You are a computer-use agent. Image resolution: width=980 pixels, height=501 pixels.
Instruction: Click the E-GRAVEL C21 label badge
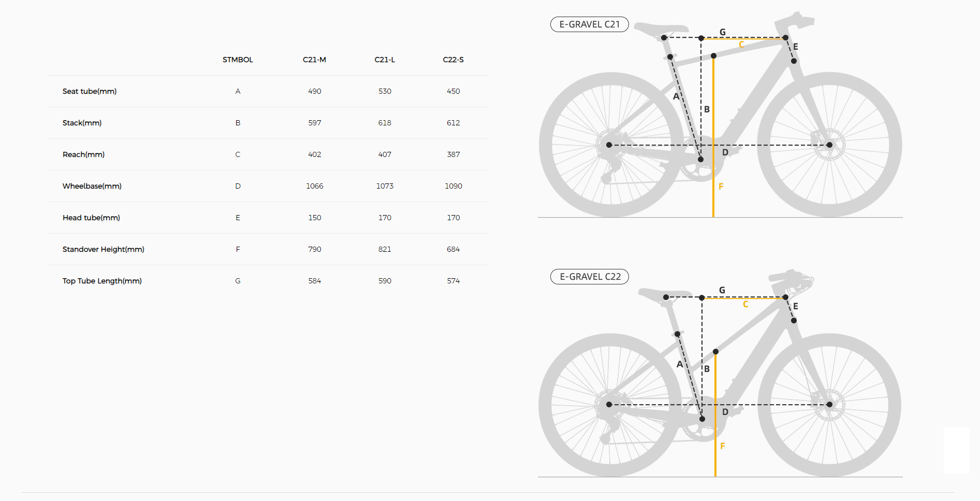tap(589, 24)
